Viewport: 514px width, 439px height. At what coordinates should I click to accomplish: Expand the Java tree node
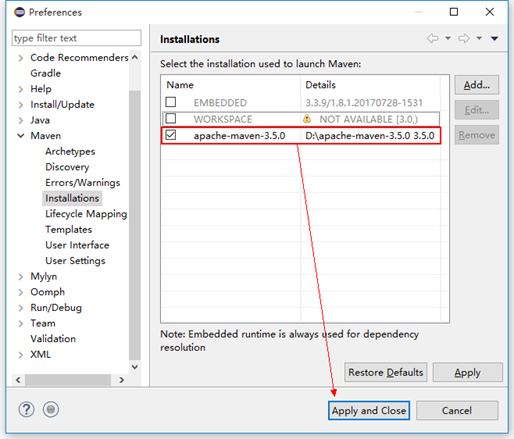coord(21,120)
